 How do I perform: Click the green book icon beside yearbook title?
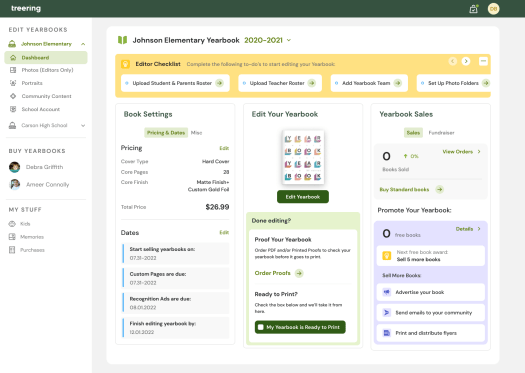pos(122,40)
